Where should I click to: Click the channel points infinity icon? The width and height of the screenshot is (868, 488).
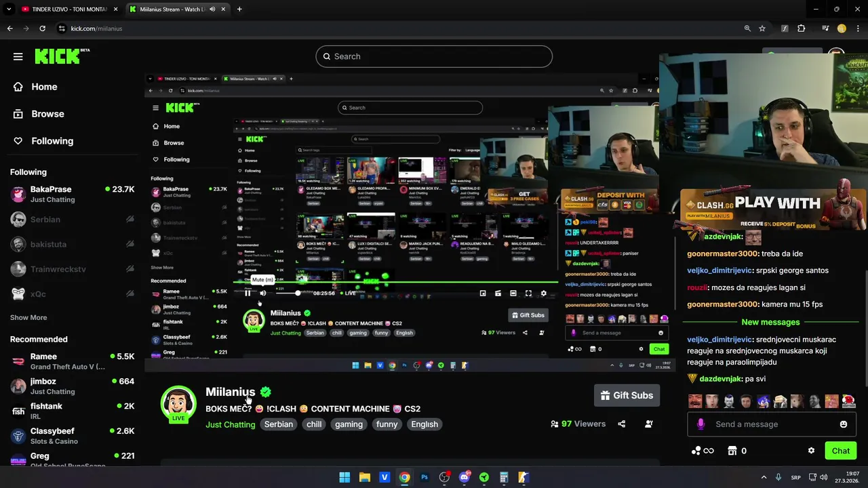pos(703,451)
